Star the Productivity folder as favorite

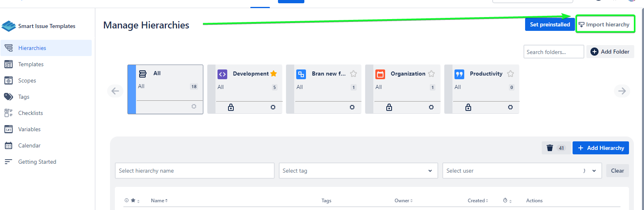[510, 74]
